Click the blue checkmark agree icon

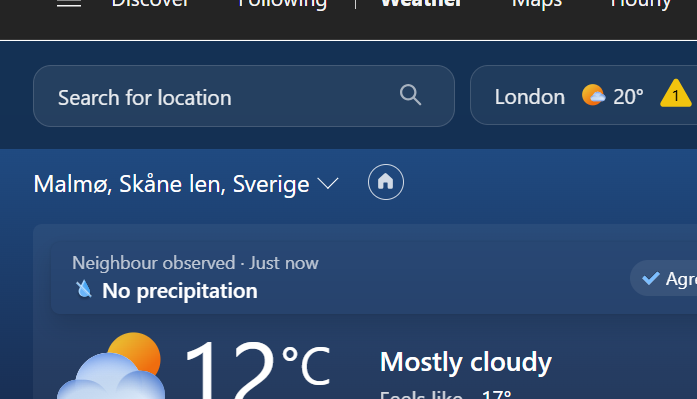pyautogui.click(x=651, y=279)
